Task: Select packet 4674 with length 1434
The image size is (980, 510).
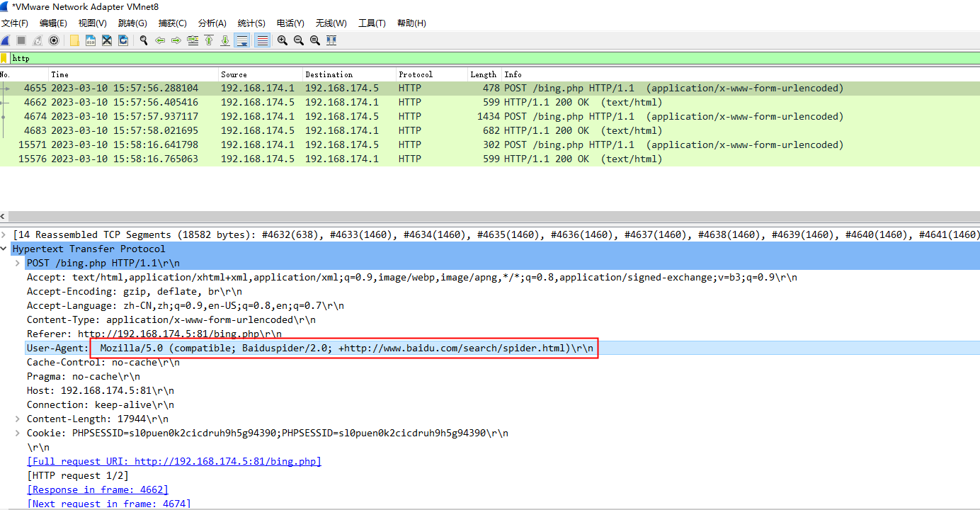Action: (490, 117)
